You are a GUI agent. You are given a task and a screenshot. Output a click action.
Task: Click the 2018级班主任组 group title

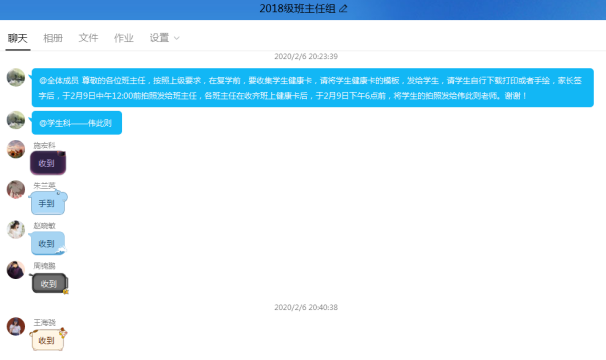(297, 9)
